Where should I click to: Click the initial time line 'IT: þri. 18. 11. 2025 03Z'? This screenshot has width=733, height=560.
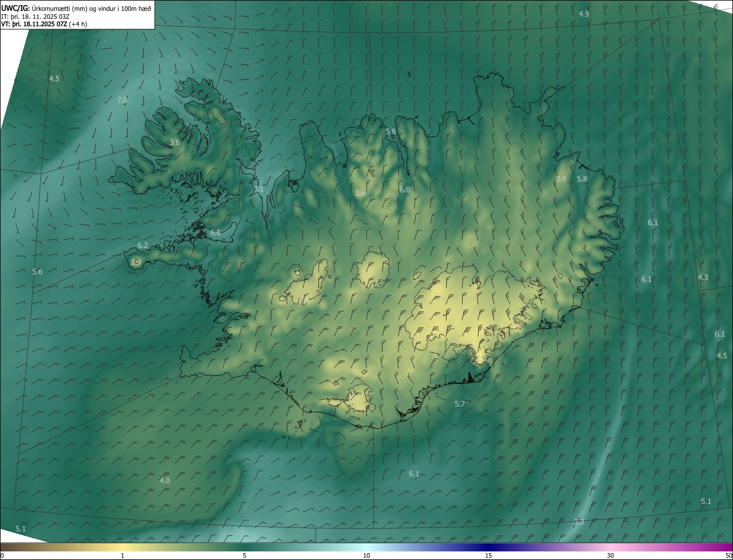coord(36,16)
